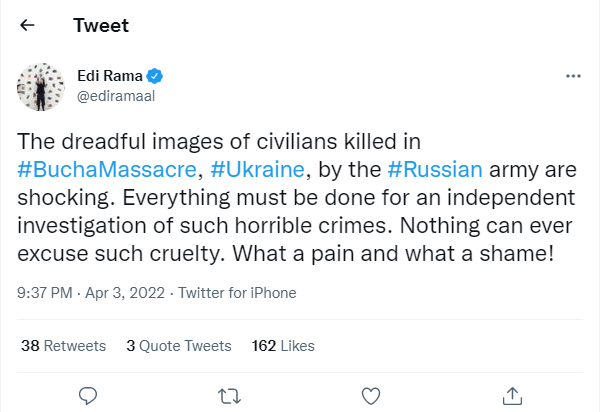Click the blue verified badge
This screenshot has height=412, width=603.
coord(156,74)
